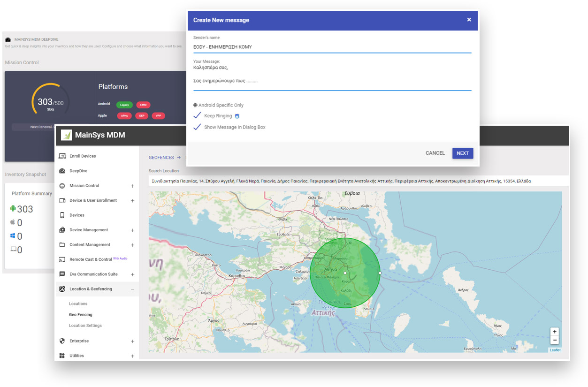Click the Keep Ringing info icon
This screenshot has width=588, height=387.
point(237,116)
